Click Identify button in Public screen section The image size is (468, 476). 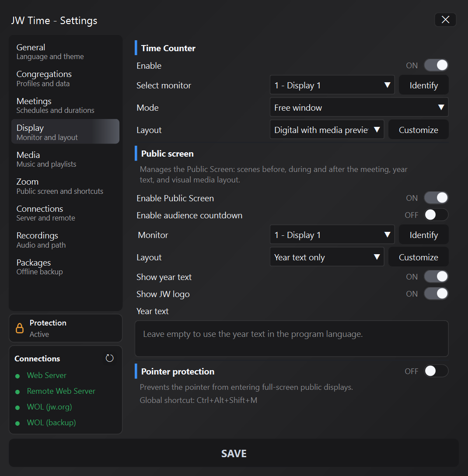click(x=424, y=234)
